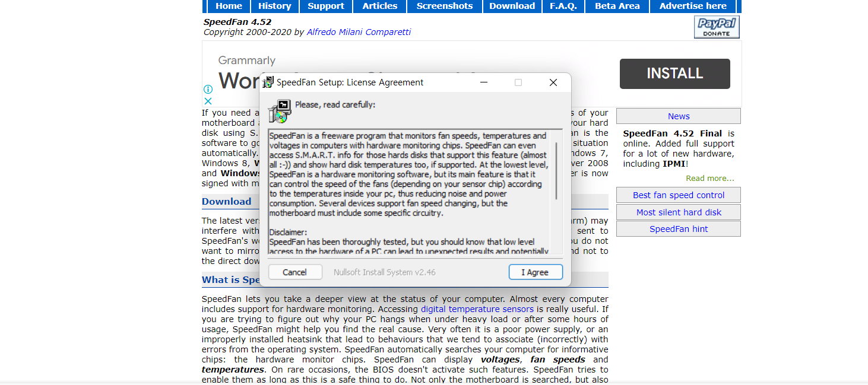Click the Grammarly INSTALL button

point(675,74)
